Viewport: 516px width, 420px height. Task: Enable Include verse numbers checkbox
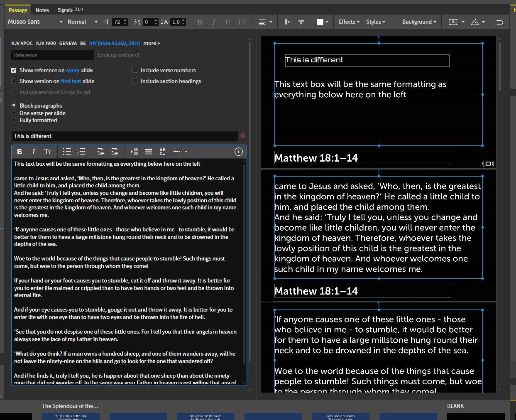(x=135, y=70)
